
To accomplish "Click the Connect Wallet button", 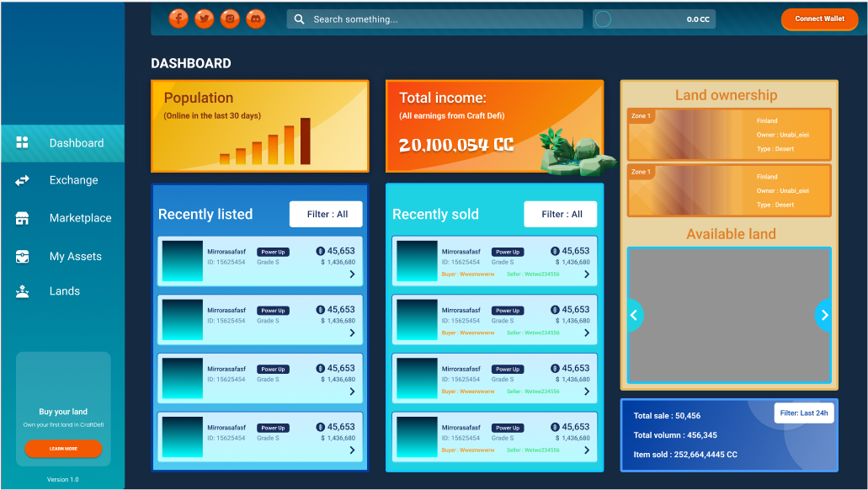I will [x=819, y=19].
